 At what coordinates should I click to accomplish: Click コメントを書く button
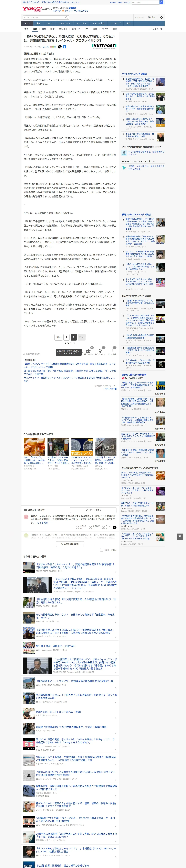click(x=93, y=510)
